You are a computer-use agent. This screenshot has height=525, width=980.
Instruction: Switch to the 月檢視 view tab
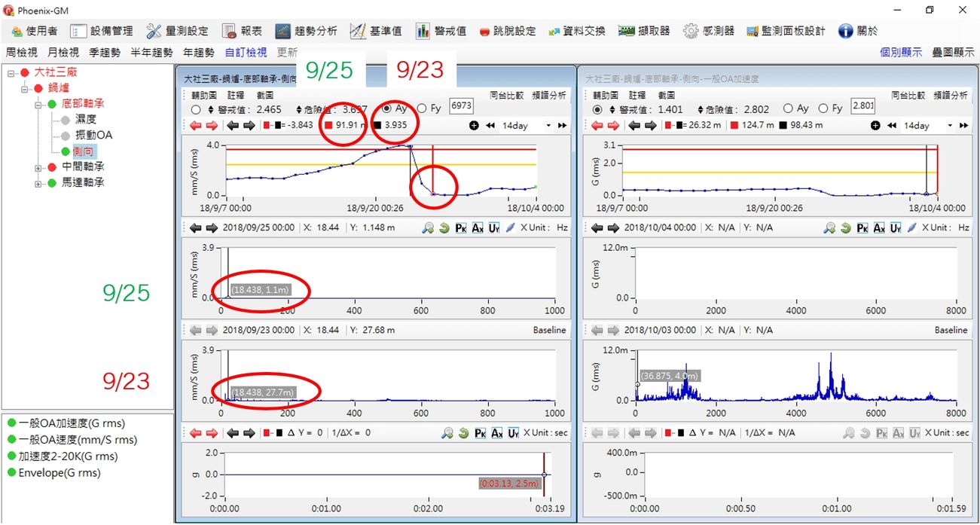pyautogui.click(x=63, y=52)
